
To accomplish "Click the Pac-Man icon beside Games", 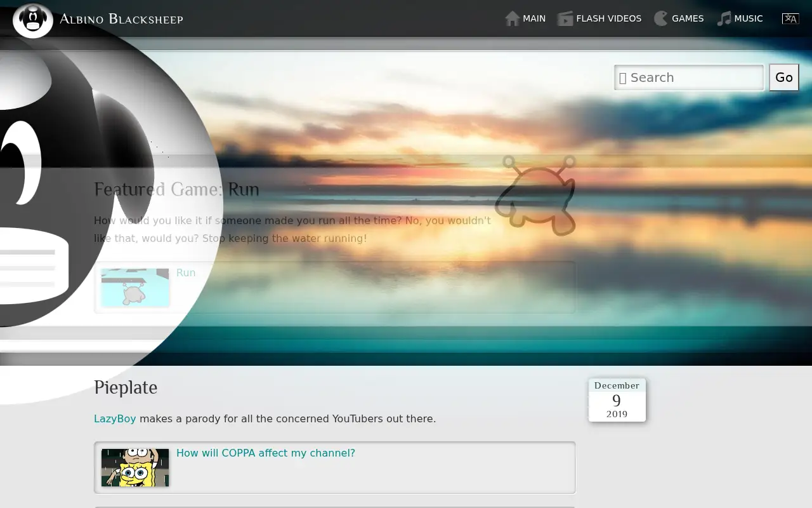I will [661, 18].
